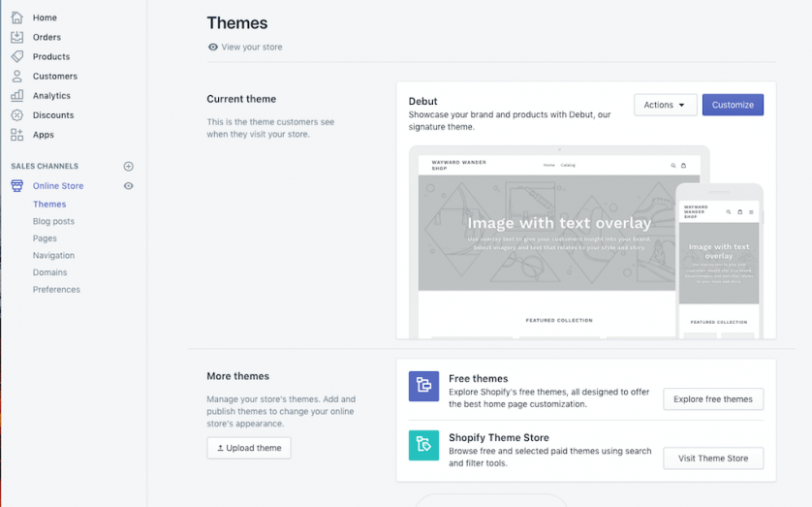Click cart icon in desktop theme preview
812x507 pixels.
point(683,166)
